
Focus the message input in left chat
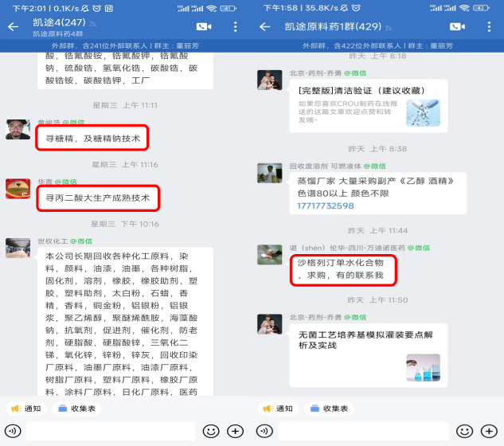[x=111, y=431]
